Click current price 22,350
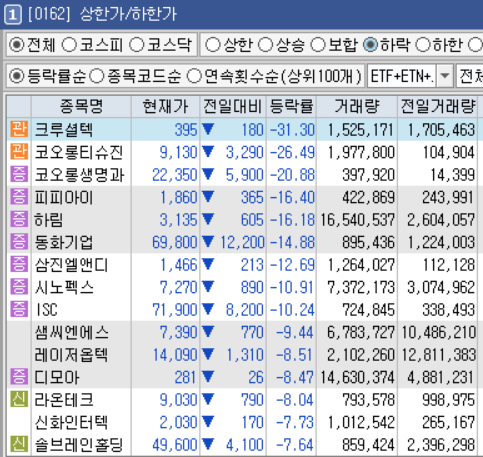 [175, 175]
